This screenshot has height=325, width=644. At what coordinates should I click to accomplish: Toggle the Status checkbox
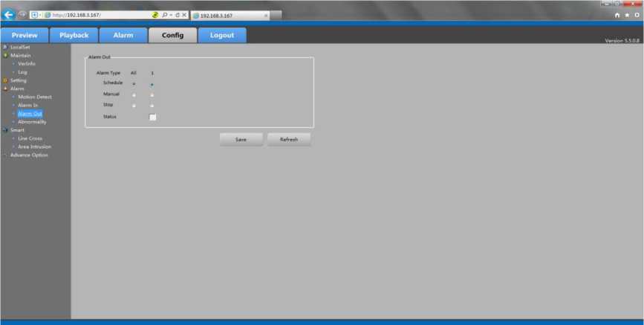click(x=153, y=117)
